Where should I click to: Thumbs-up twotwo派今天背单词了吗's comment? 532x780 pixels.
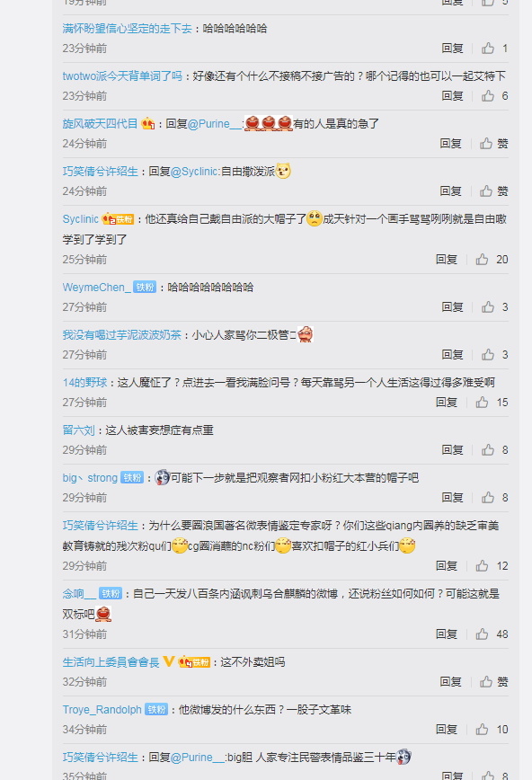point(488,95)
